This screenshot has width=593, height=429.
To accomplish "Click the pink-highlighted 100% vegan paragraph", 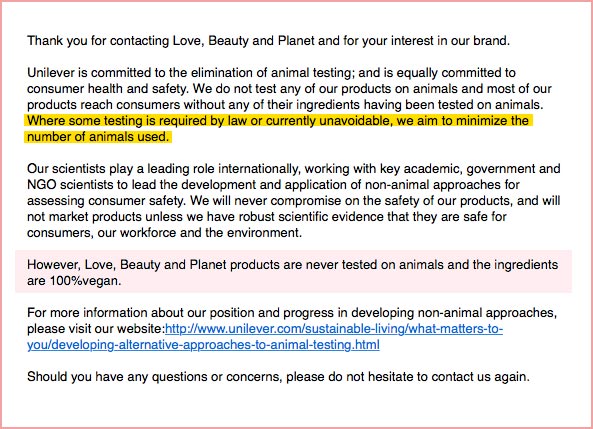I will 293,272.
